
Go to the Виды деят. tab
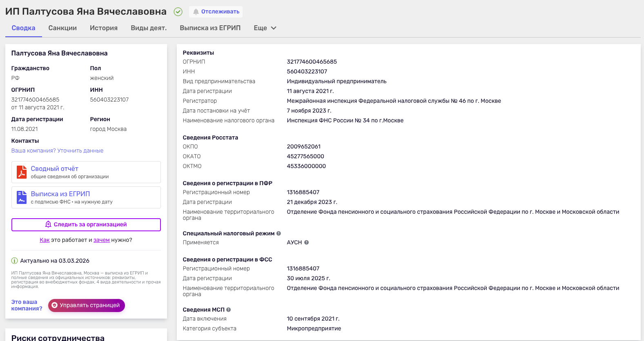pyautogui.click(x=149, y=28)
